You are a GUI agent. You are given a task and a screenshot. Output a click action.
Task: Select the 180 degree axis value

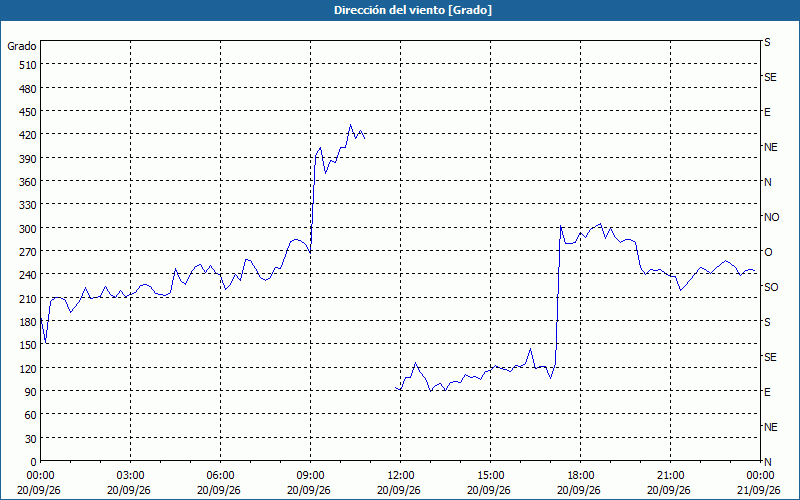pos(28,322)
